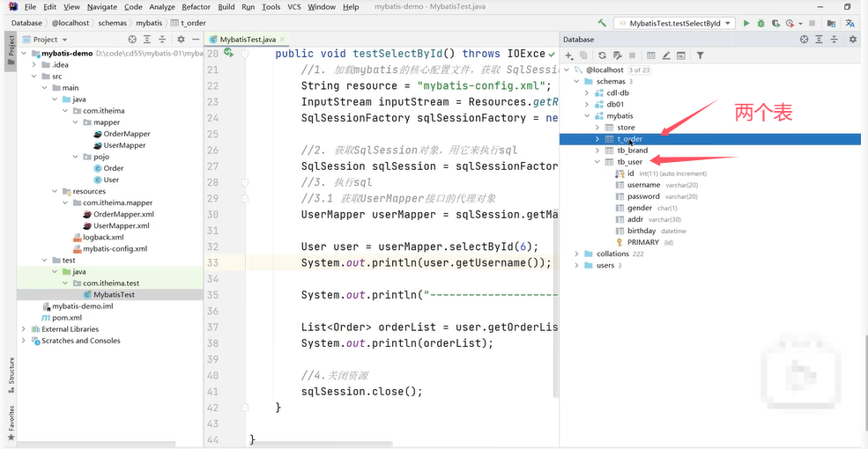Collapse the mapper package under com.itheima

click(75, 122)
